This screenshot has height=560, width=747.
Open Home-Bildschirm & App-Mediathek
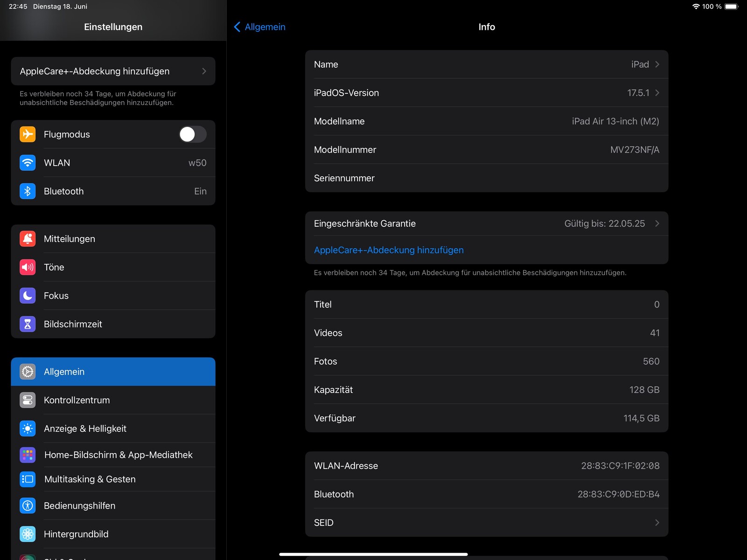[113, 455]
